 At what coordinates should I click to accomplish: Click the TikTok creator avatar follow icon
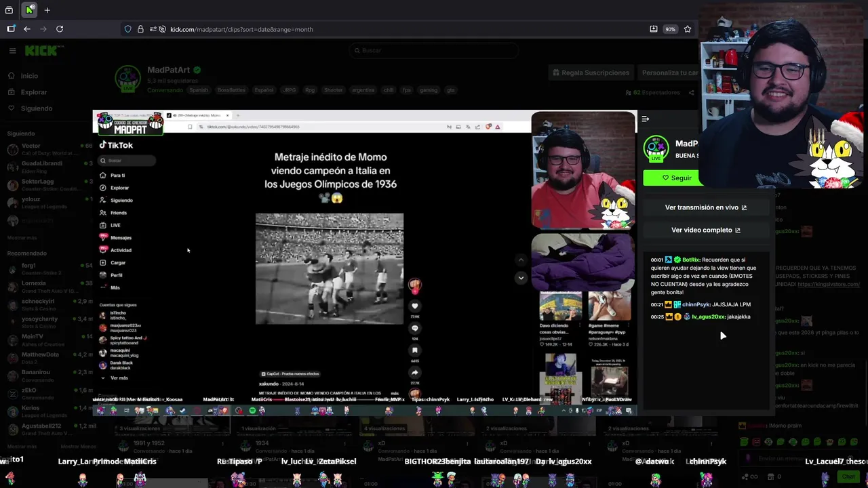coord(415,286)
